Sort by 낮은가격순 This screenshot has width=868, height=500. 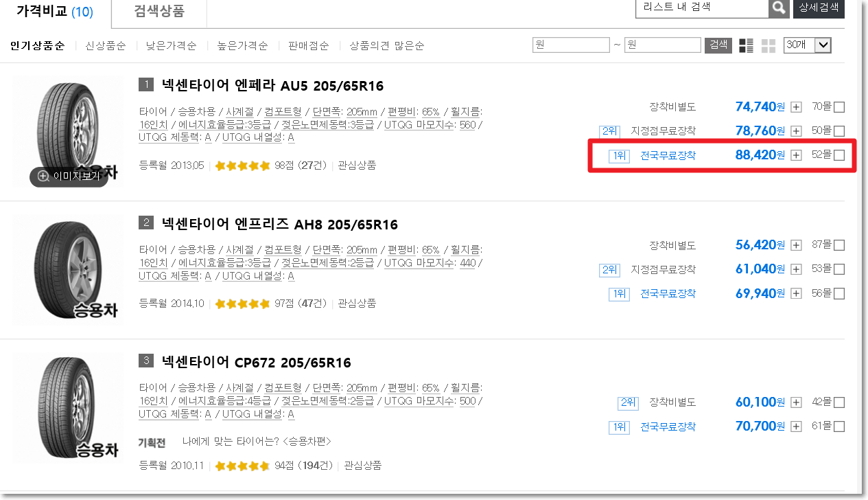(172, 46)
